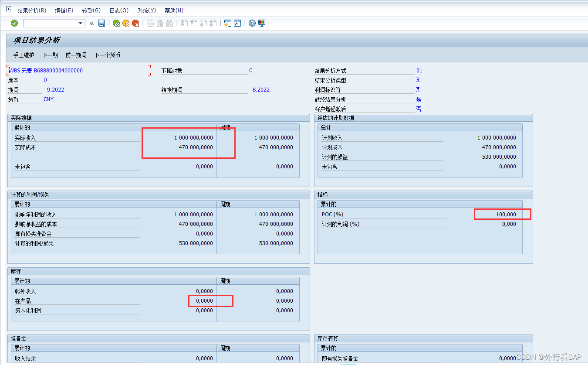Viewport: 588px width, 365px height.
Task: Open the SAP window menu icon beside 结果分析
Action: tap(9, 10)
